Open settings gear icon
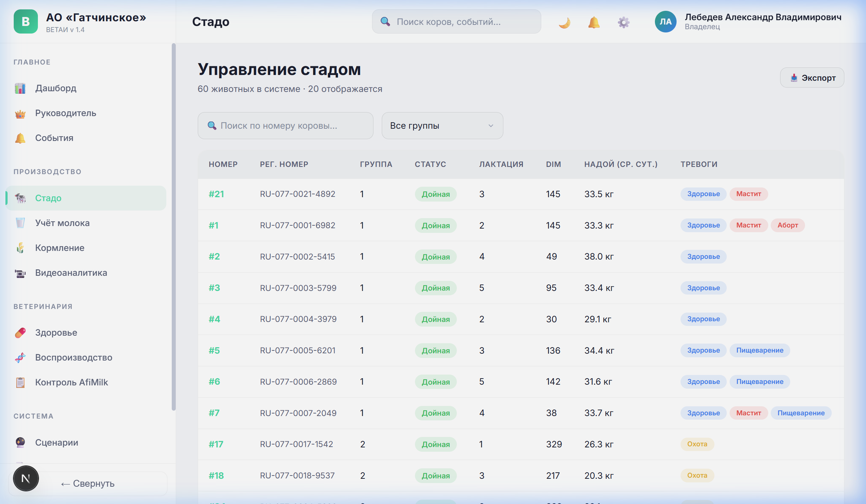Screen dimensions: 866x504 (623, 22)
